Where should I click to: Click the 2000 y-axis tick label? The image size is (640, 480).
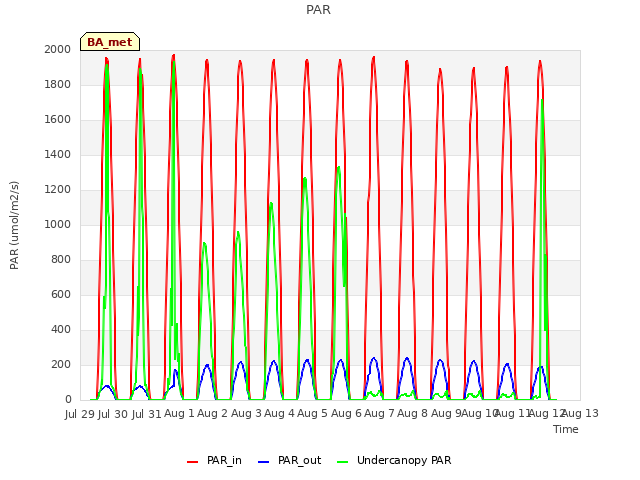click(x=58, y=49)
